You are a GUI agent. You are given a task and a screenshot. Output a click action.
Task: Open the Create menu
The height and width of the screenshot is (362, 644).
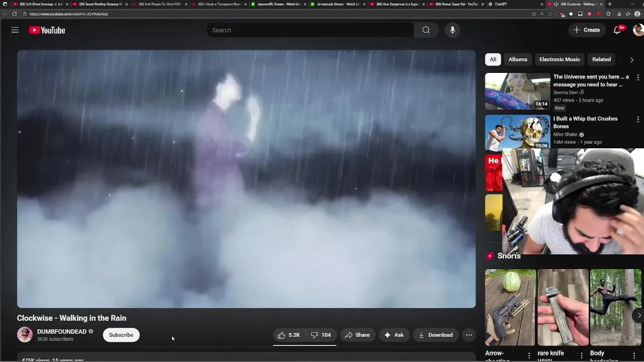coord(587,30)
